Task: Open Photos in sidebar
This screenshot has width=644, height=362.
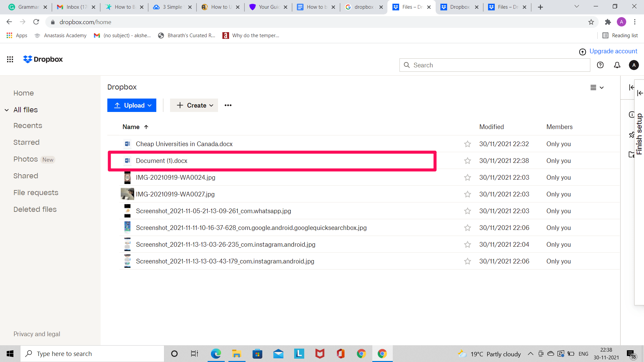Action: 25,159
